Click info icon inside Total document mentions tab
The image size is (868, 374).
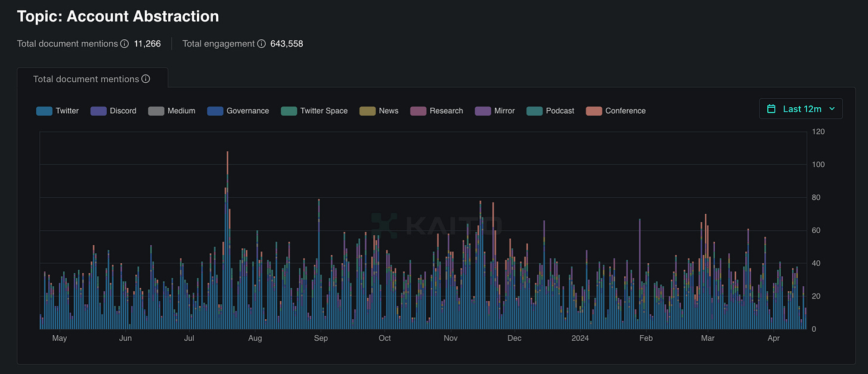(x=146, y=79)
